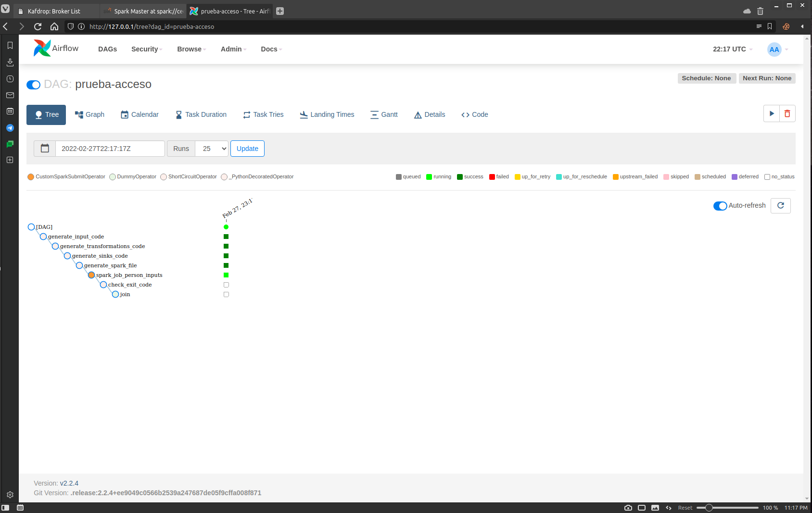The height and width of the screenshot is (513, 812).
Task: Open the v2.2.4 version link
Action: (x=69, y=483)
